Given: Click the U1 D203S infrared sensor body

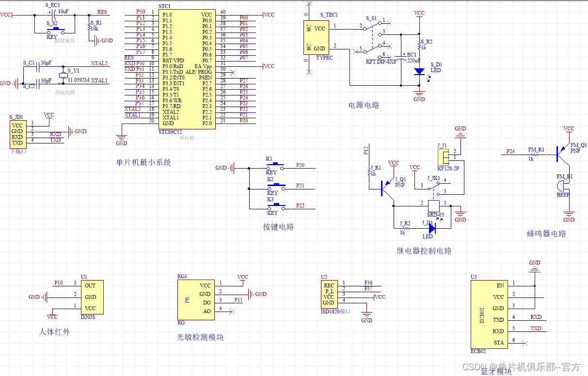Looking at the screenshot, I should coord(92,298).
